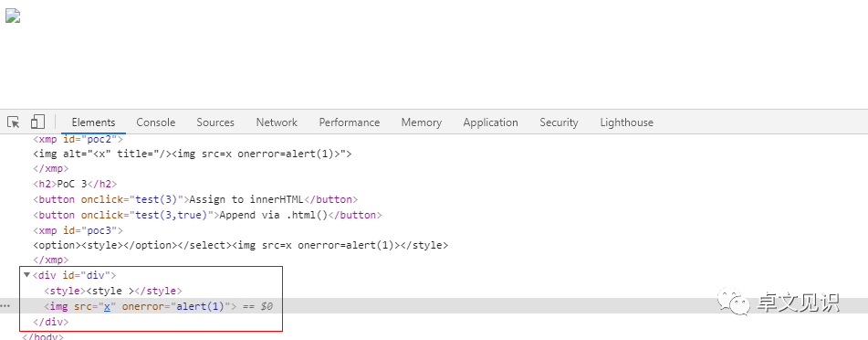
Task: Open the Console tab
Action: click(155, 122)
